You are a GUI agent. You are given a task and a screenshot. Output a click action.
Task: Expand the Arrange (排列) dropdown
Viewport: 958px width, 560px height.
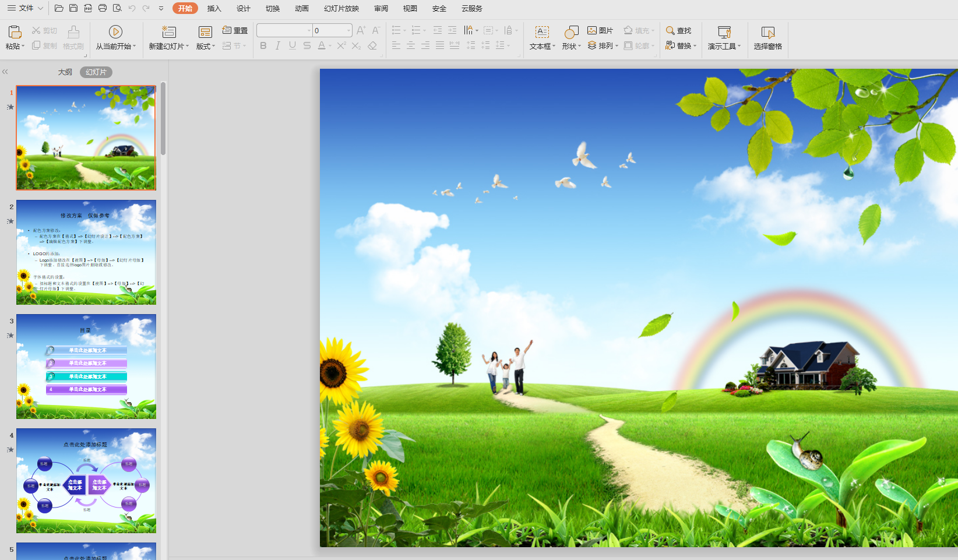[x=617, y=45]
